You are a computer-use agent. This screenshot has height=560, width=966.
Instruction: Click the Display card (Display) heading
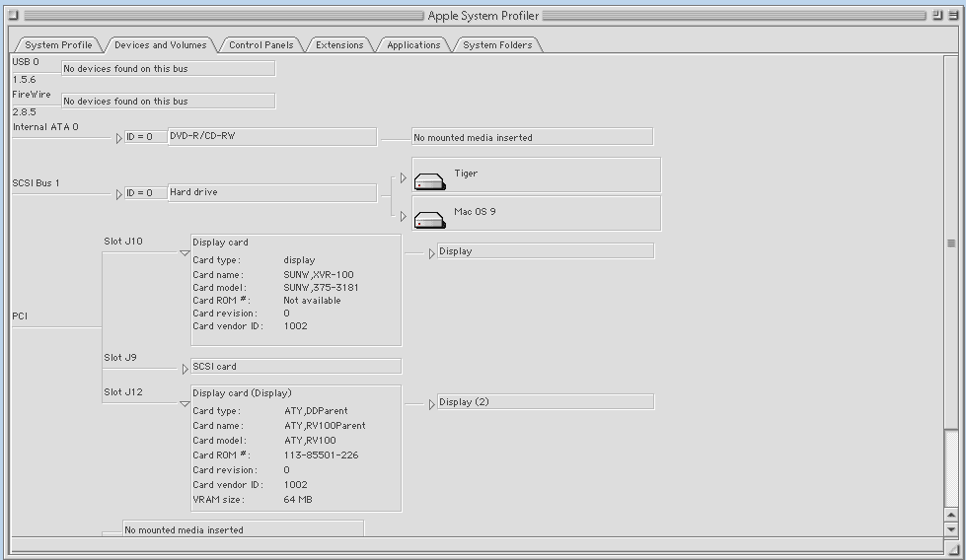pos(242,393)
